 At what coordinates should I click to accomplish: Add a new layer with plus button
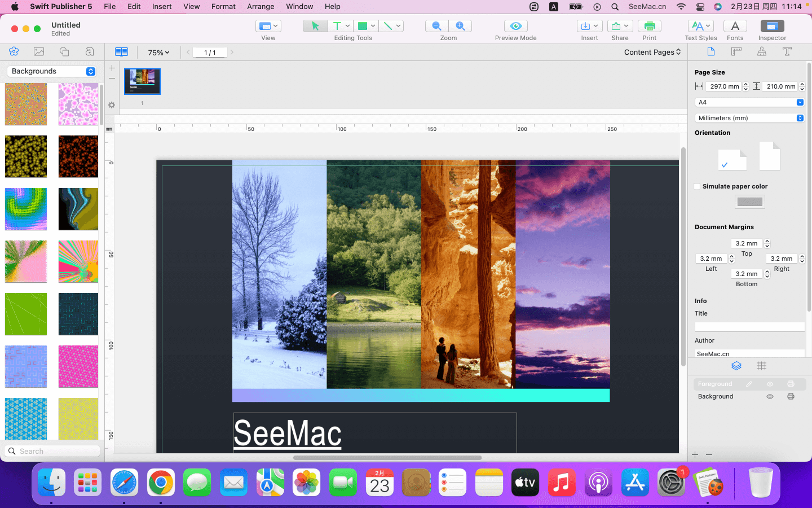point(695,454)
